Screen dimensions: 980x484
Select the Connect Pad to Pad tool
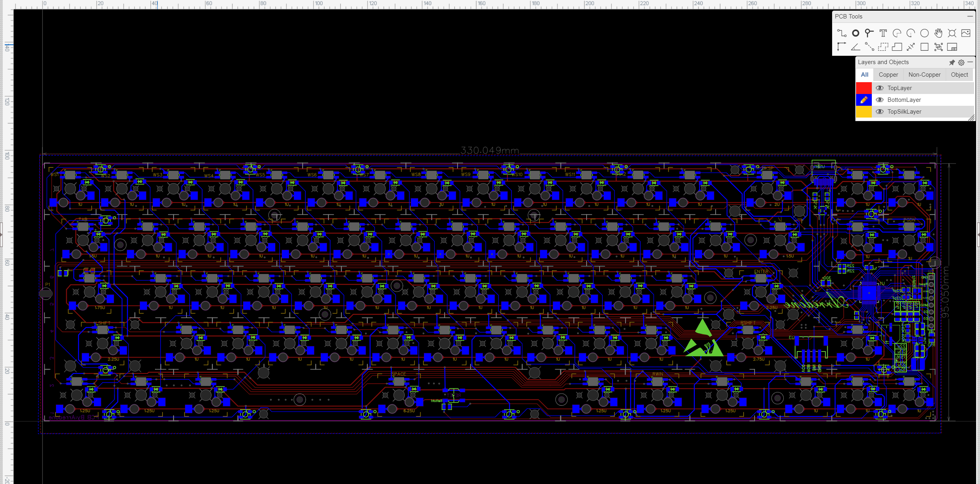869,47
